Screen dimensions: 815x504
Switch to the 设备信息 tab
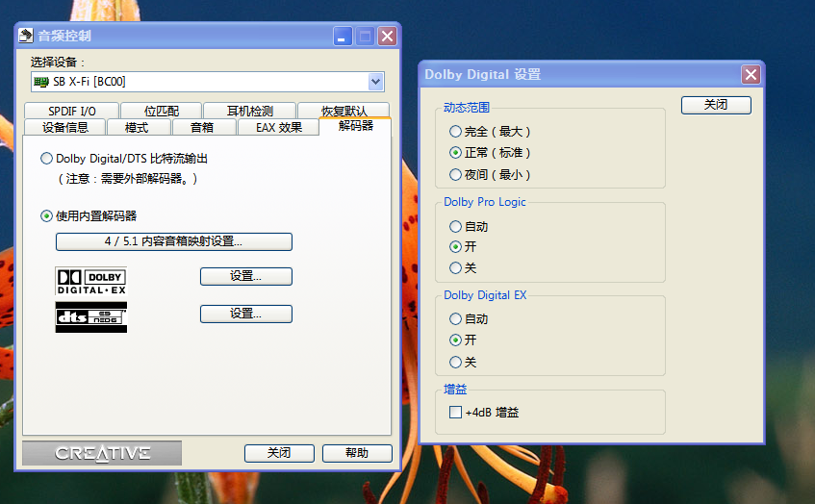pos(65,127)
